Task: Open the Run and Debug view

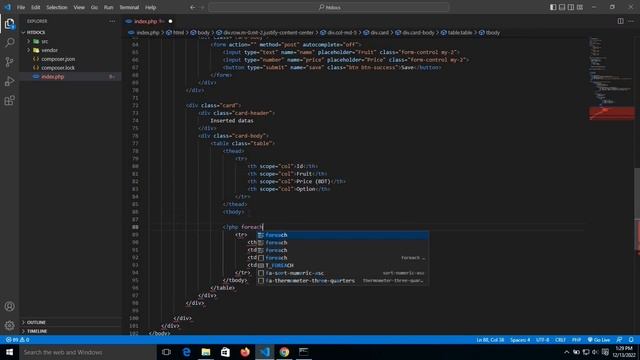Action: [x=9, y=81]
